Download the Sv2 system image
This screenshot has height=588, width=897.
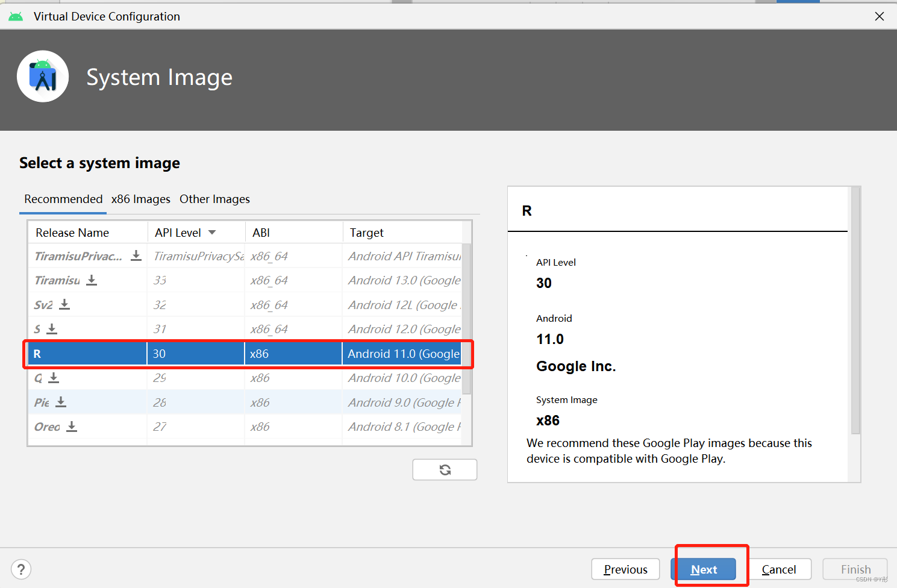pos(64,304)
